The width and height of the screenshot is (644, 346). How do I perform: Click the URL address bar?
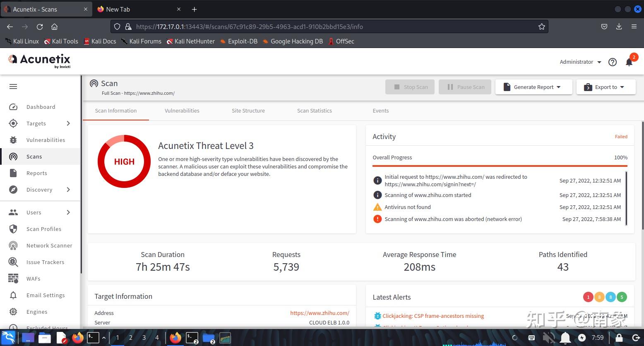point(329,26)
